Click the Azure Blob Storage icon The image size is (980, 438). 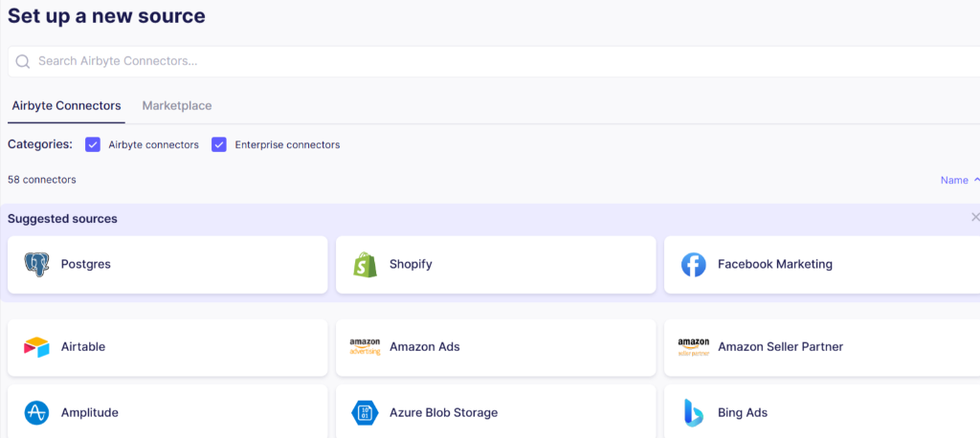365,413
